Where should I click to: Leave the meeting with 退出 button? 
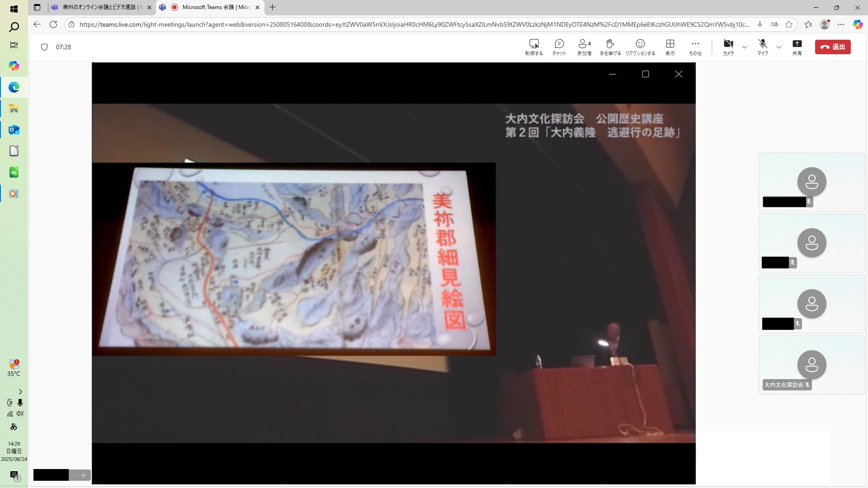coord(833,47)
